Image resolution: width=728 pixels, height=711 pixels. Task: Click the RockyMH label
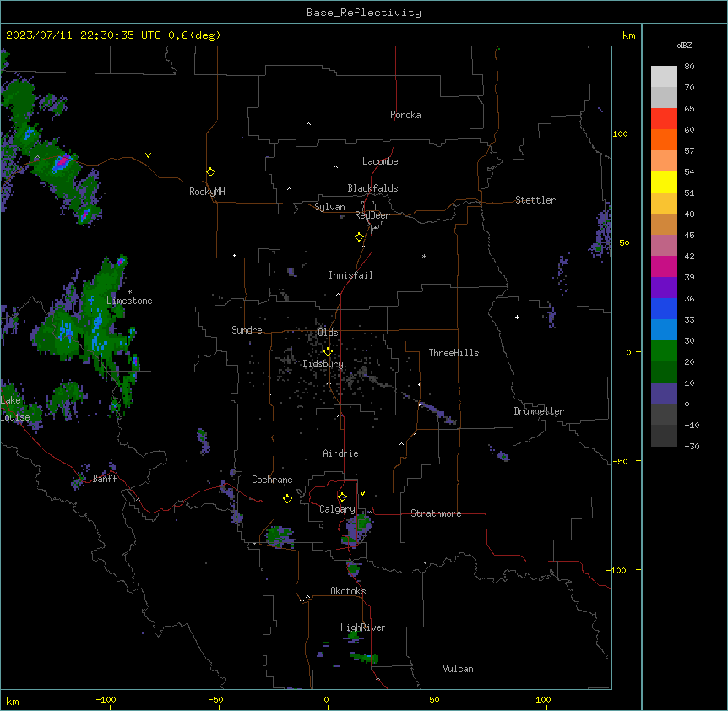coord(207,192)
